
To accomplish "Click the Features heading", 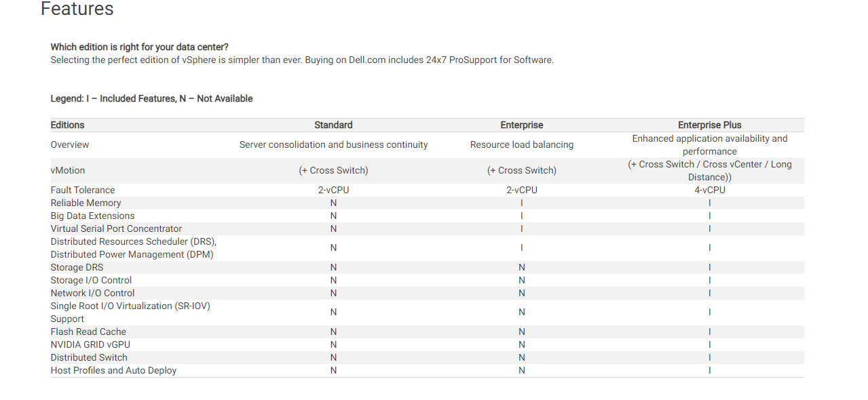I will pos(77,9).
